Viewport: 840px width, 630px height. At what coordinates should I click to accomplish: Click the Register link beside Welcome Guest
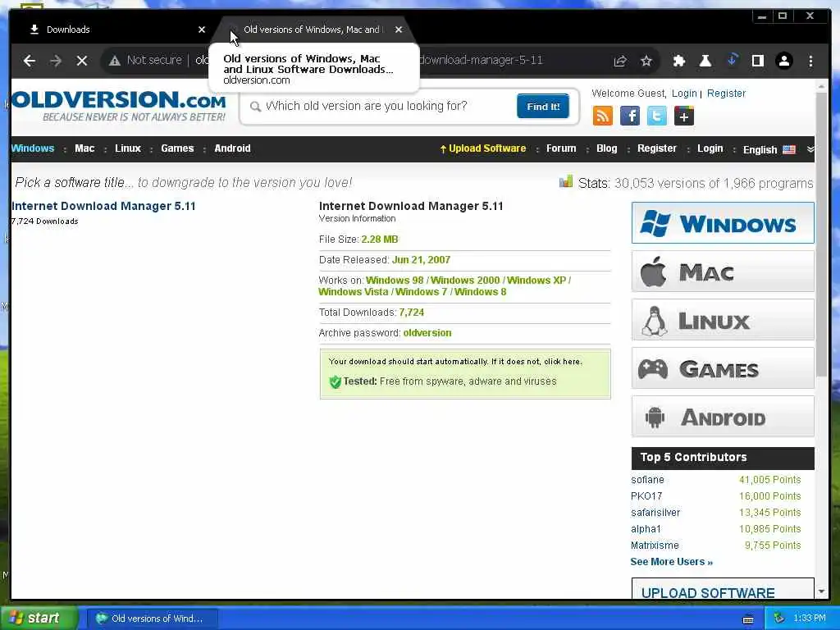[727, 94]
